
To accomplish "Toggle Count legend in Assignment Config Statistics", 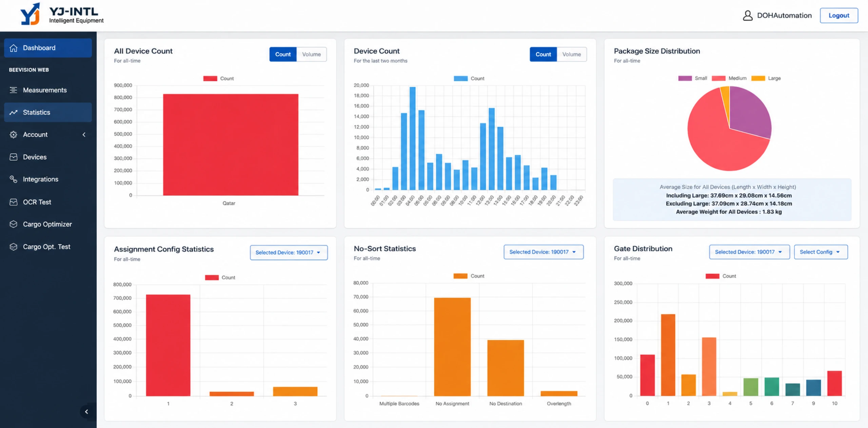I will pos(220,277).
